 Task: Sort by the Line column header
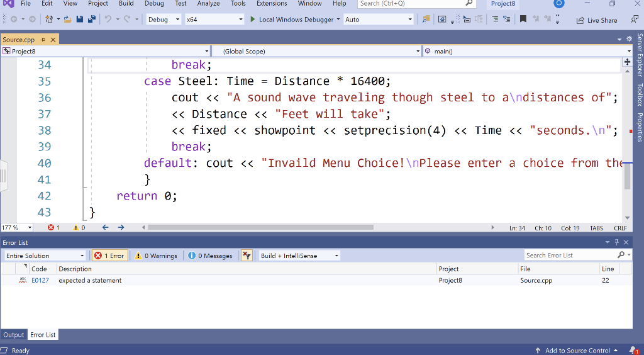coord(609,269)
